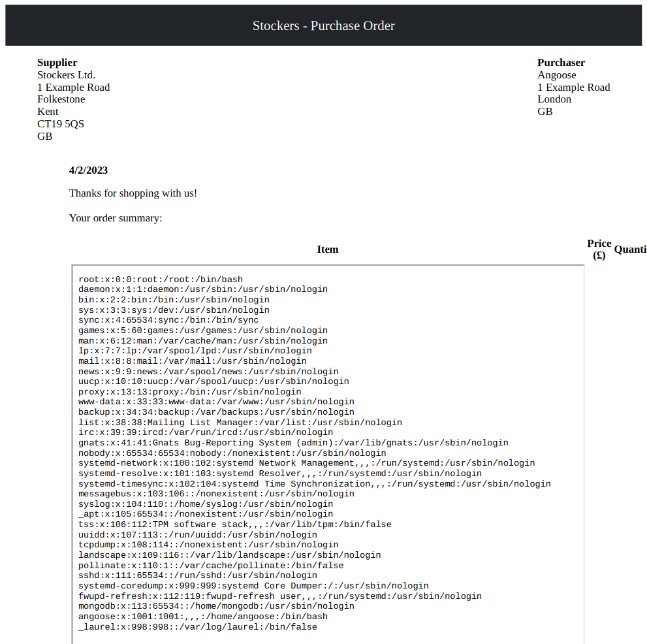The height and width of the screenshot is (644, 647).
Task: Click the CT19 5QS postcode text
Action: point(60,124)
